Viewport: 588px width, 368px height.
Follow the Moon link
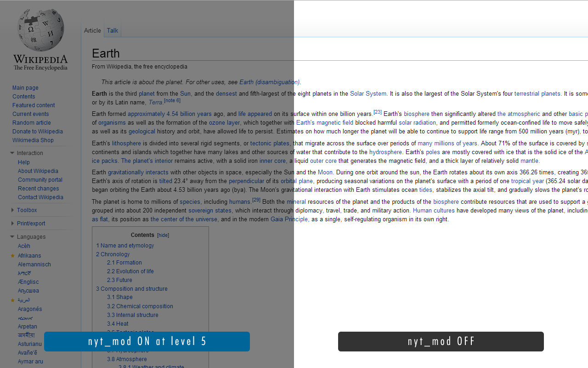pyautogui.click(x=325, y=172)
